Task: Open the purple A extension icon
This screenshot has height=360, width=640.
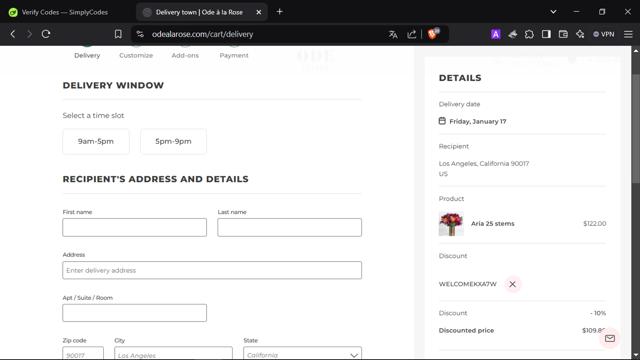Action: [496, 34]
